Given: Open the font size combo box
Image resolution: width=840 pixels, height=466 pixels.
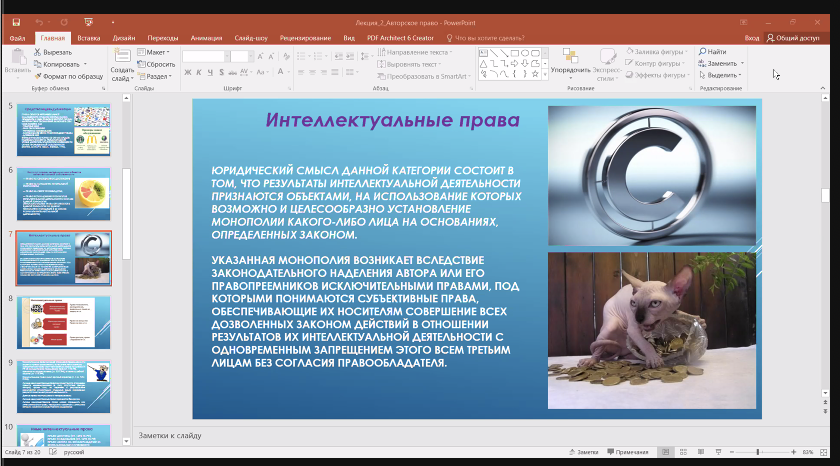Looking at the screenshot, I should click(x=242, y=56).
